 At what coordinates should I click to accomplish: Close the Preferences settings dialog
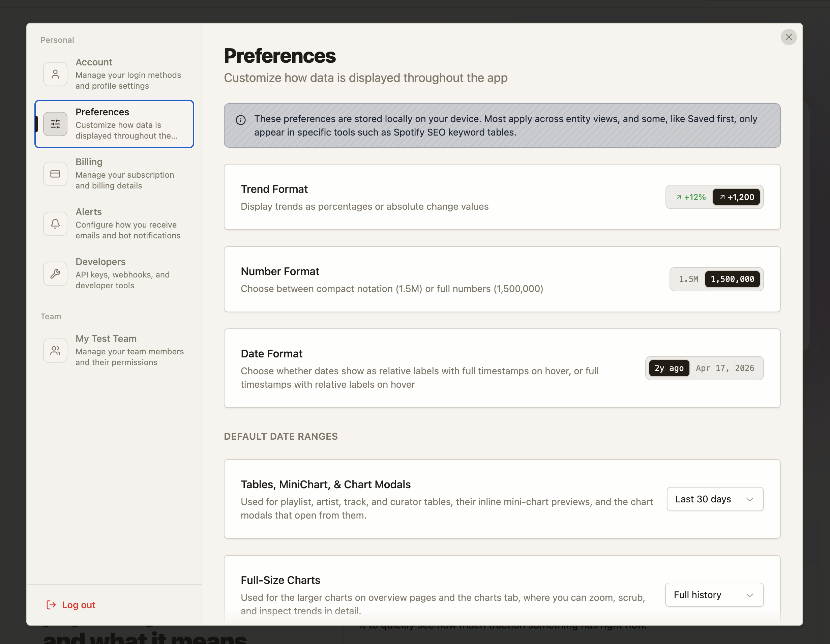coord(789,37)
